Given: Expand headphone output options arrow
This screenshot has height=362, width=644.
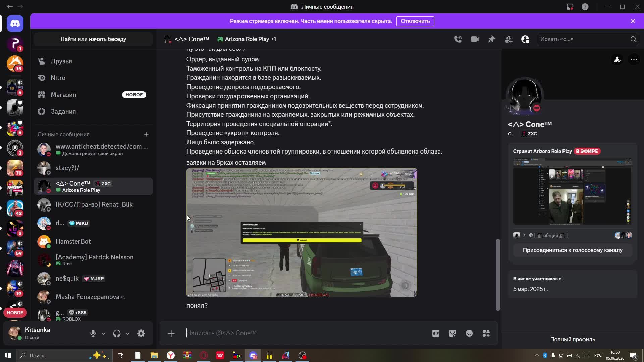Looking at the screenshot, I should (x=127, y=333).
